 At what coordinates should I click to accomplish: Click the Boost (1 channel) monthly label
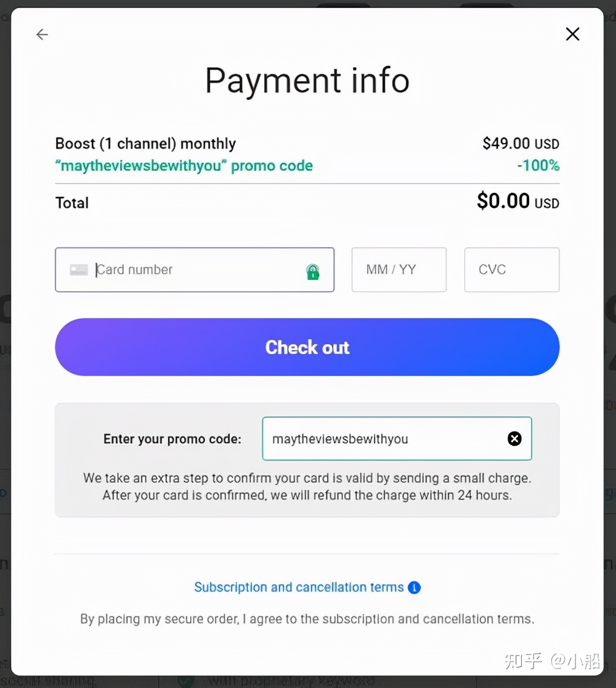(x=145, y=144)
